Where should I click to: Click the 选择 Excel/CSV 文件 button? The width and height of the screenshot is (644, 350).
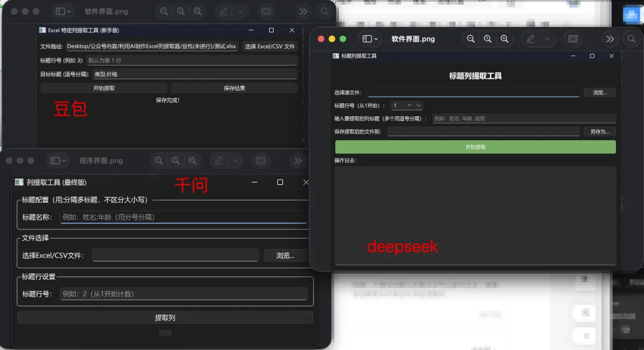(270, 47)
